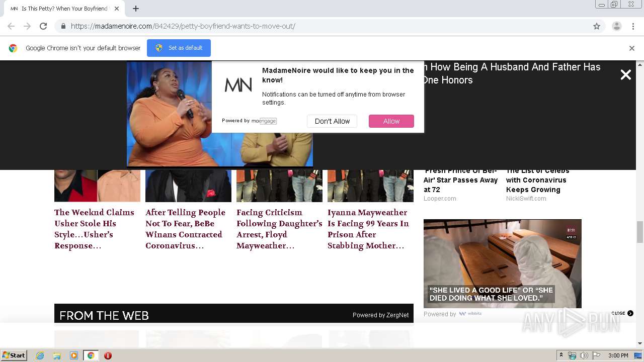Launch Internet Explorer from the taskbar
This screenshot has width=644, height=362.
click(x=40, y=355)
